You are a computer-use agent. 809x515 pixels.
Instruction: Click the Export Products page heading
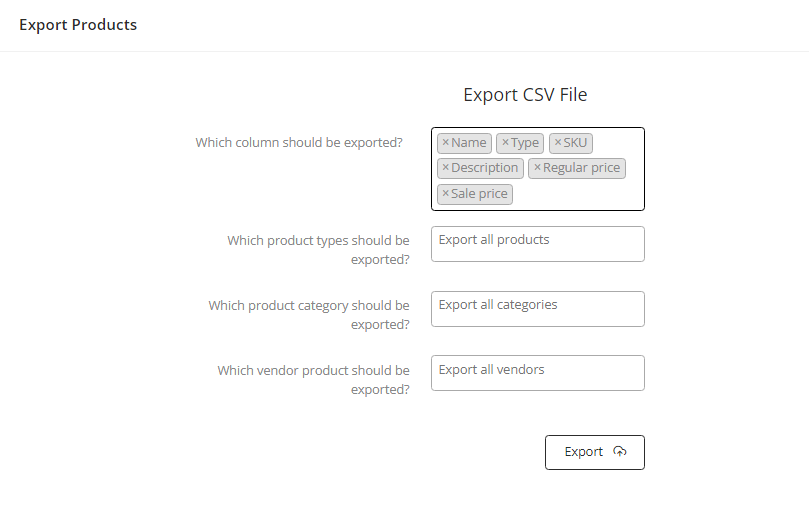point(78,25)
